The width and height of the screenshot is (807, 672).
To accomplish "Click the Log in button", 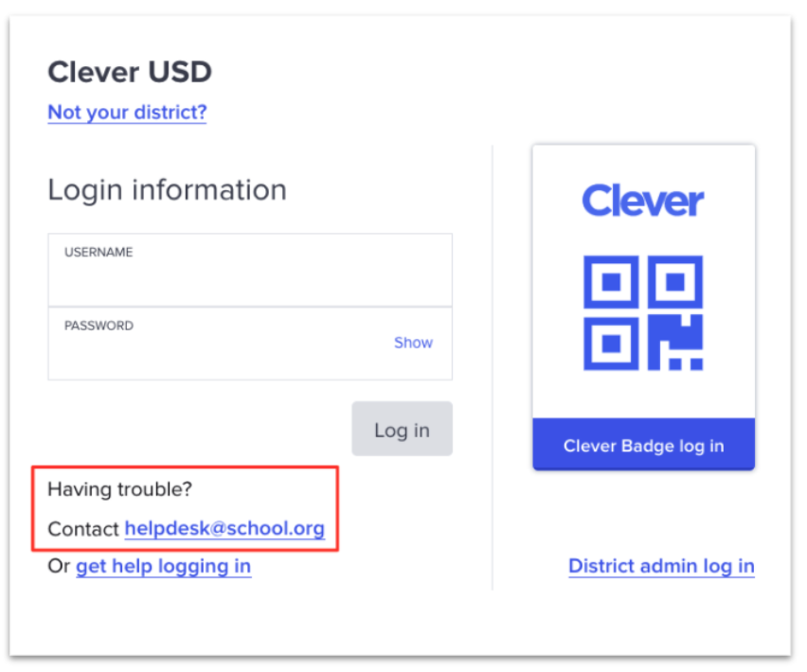I will coord(402,429).
